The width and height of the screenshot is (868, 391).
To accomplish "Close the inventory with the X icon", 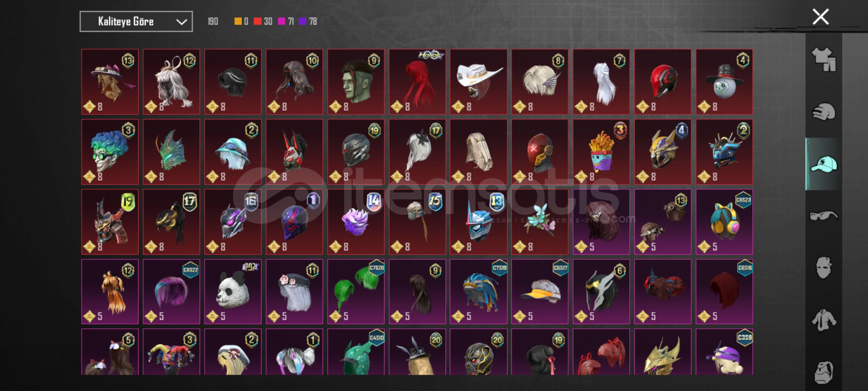I will tap(821, 17).
